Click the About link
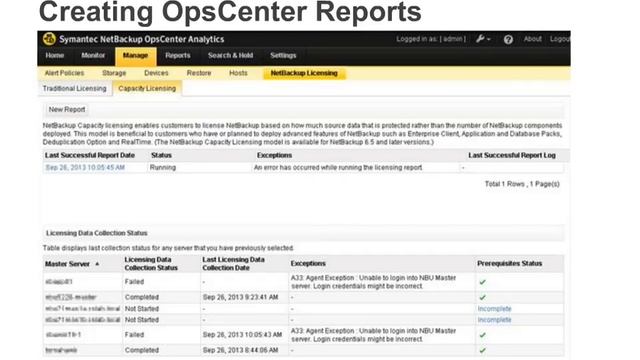This screenshot has height=360, width=640. click(533, 39)
